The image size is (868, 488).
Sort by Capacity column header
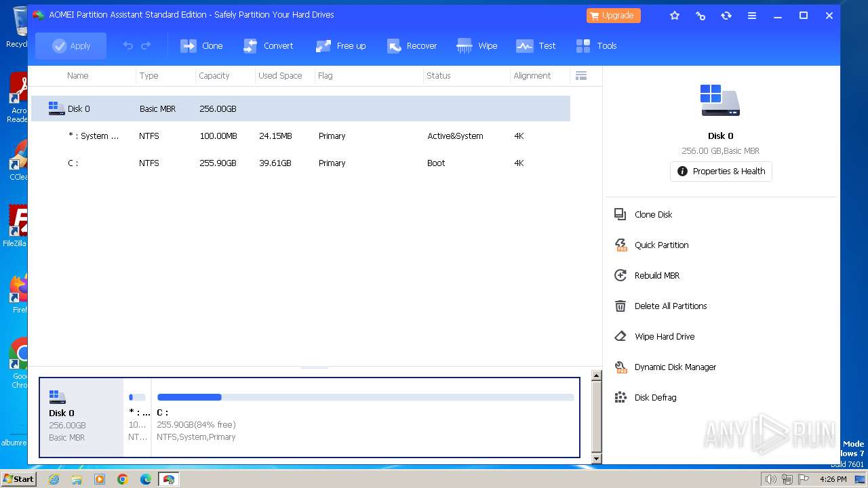(214, 75)
